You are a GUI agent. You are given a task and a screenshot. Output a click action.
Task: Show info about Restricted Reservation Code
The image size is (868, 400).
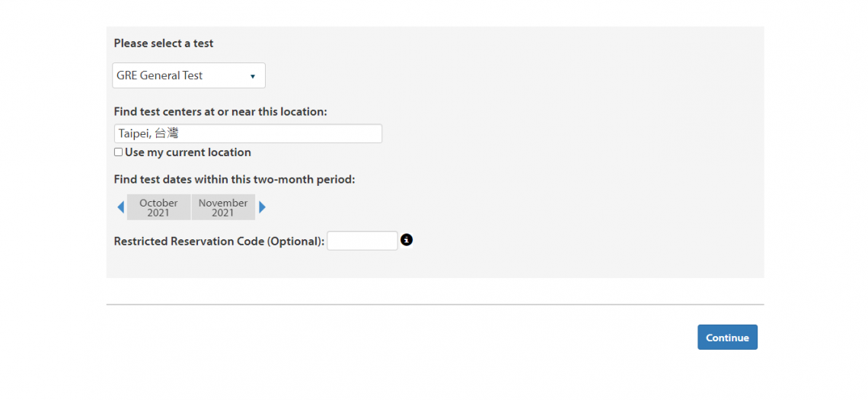pyautogui.click(x=407, y=240)
